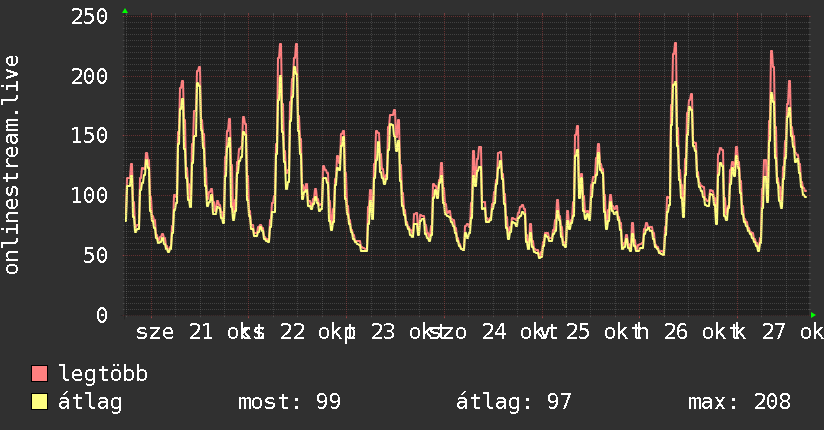Click the x-axis date label 27

(x=774, y=332)
